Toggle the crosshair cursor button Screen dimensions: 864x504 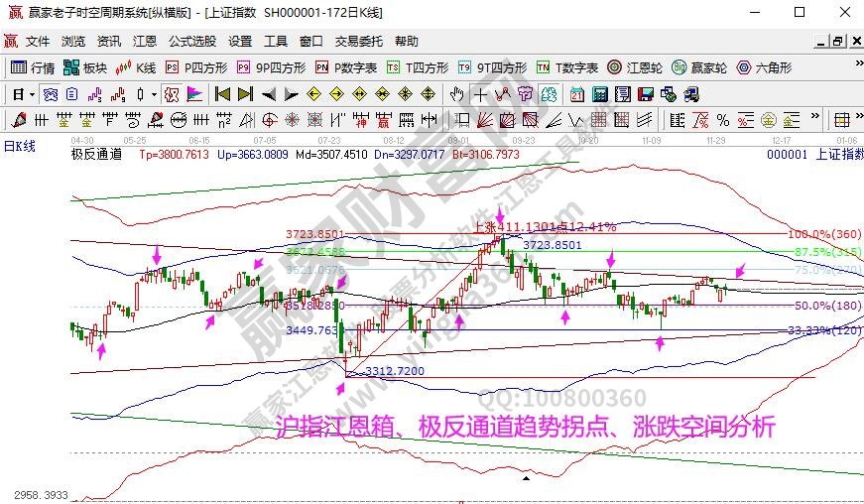point(480,94)
